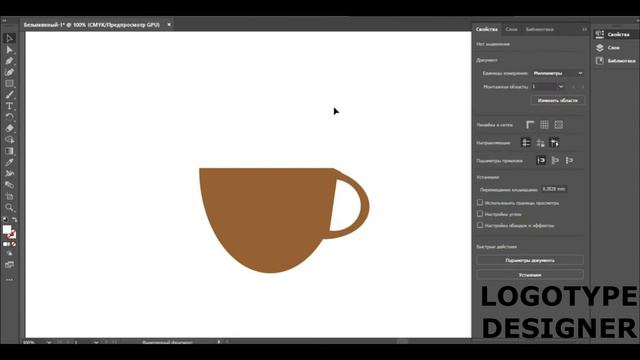Select the Direct Selection tool
The width and height of the screenshot is (640, 360).
[9, 50]
